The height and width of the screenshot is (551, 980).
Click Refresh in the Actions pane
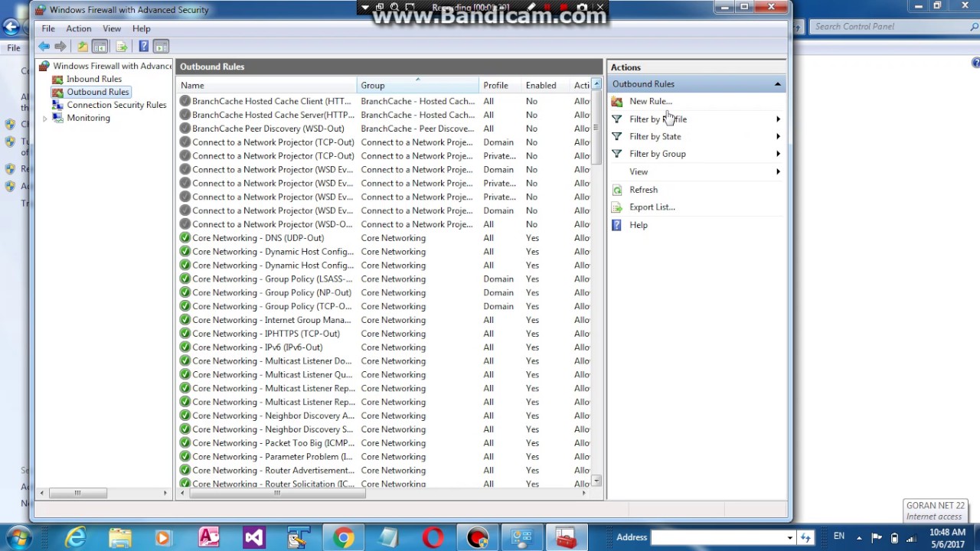pyautogui.click(x=643, y=190)
